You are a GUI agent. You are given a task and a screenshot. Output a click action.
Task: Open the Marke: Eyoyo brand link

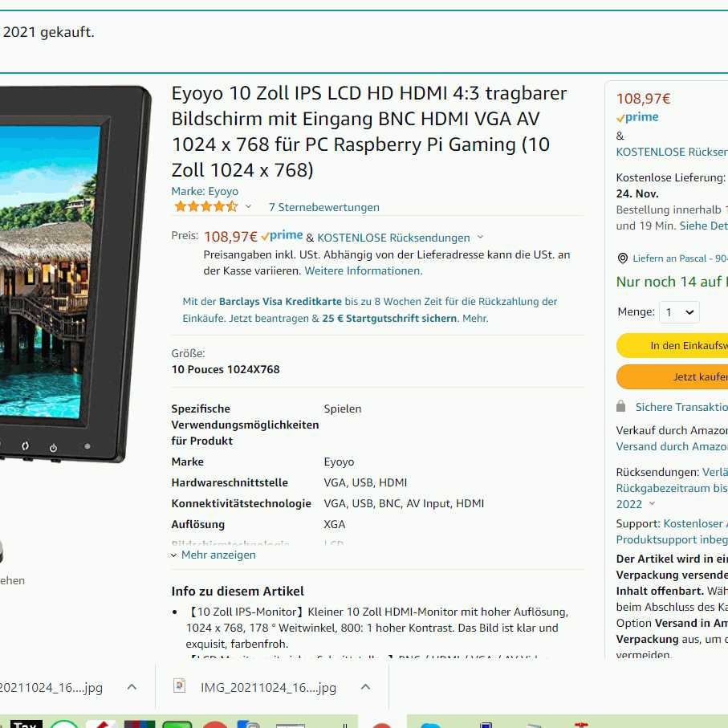pos(205,191)
